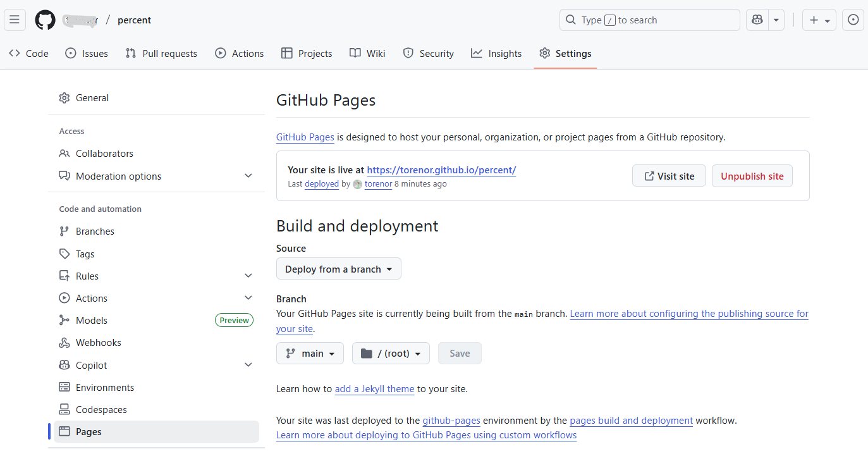Click the sidebar Copilot icon
Viewport: 868px width, 456px height.
coord(64,365)
